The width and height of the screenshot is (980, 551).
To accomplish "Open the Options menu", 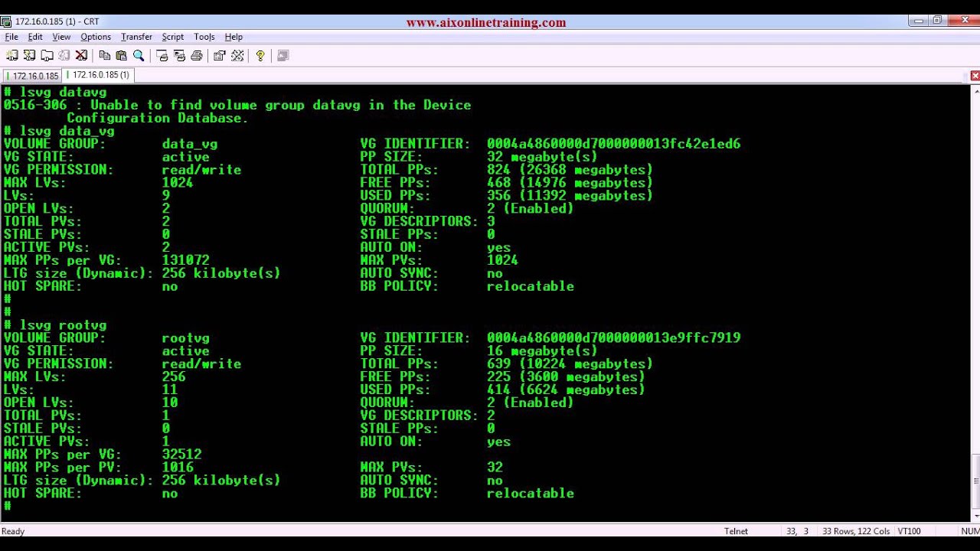I will coord(96,37).
